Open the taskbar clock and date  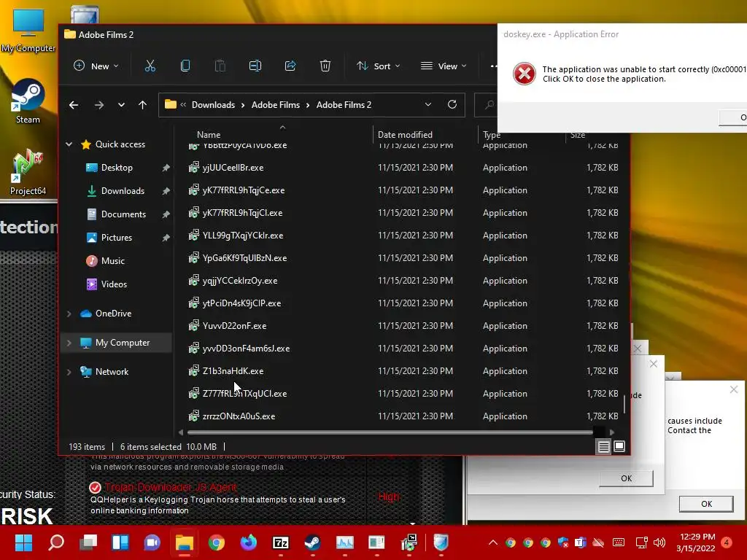[695, 542]
